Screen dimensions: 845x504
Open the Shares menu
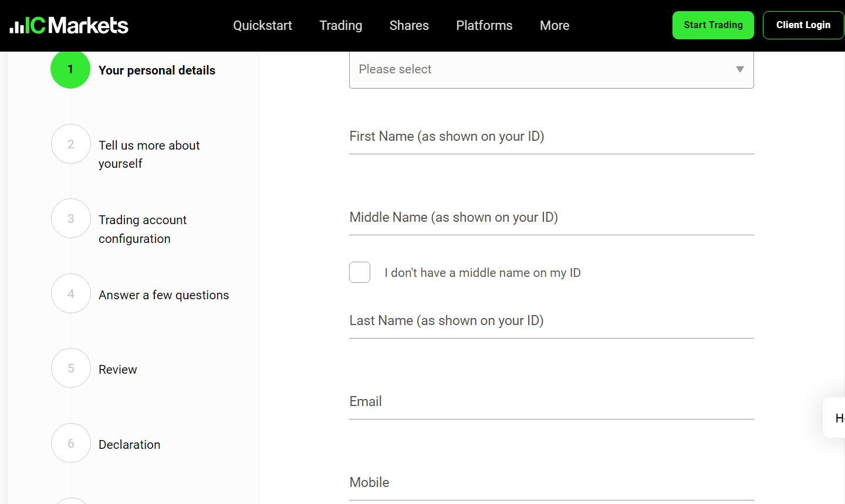tap(409, 26)
